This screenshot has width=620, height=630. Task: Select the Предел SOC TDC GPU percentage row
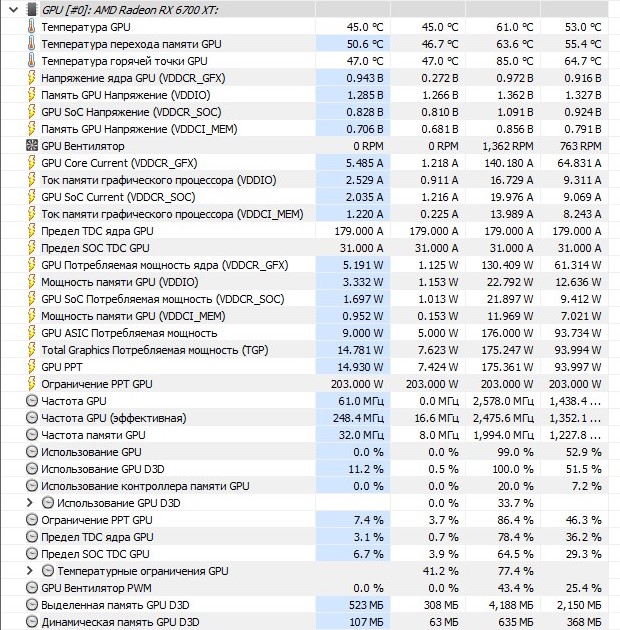[x=305, y=554]
